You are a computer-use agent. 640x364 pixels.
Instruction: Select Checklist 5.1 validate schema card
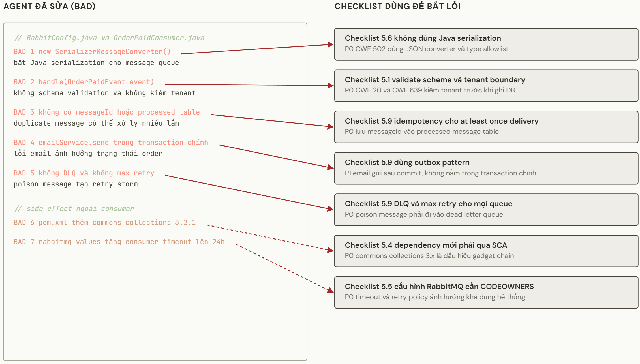(486, 85)
